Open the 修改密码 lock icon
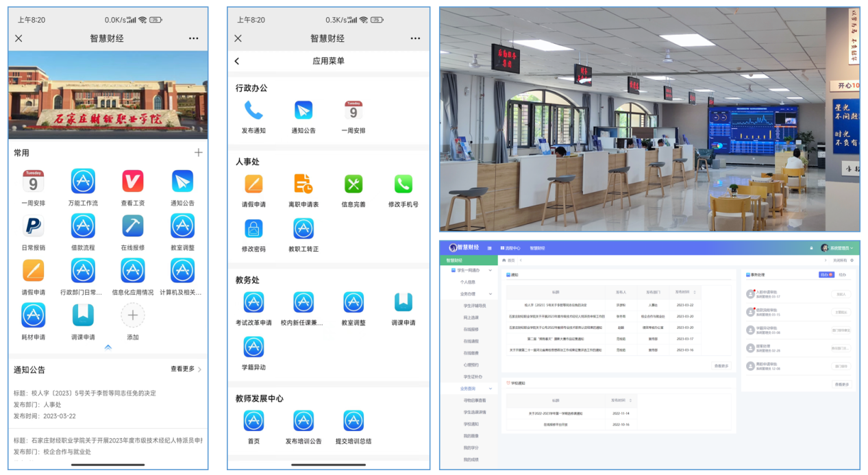Screen dimensions: 868x475 [x=253, y=229]
